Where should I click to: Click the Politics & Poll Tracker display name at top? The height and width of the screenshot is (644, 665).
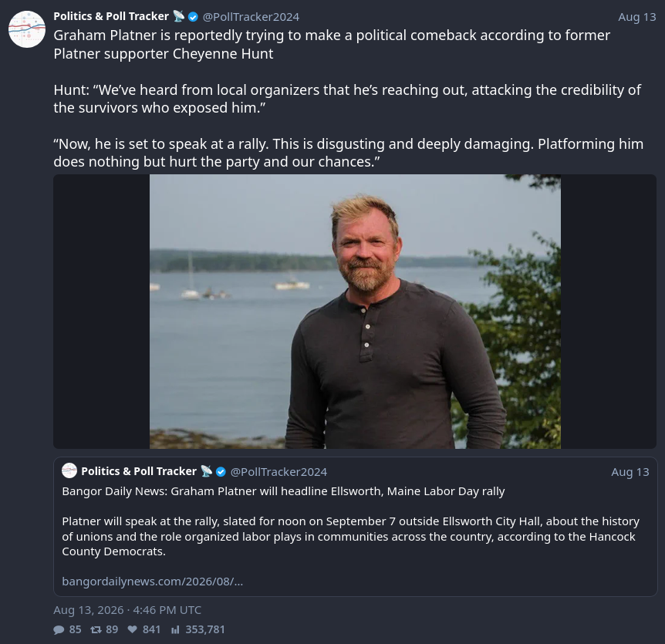coord(111,16)
